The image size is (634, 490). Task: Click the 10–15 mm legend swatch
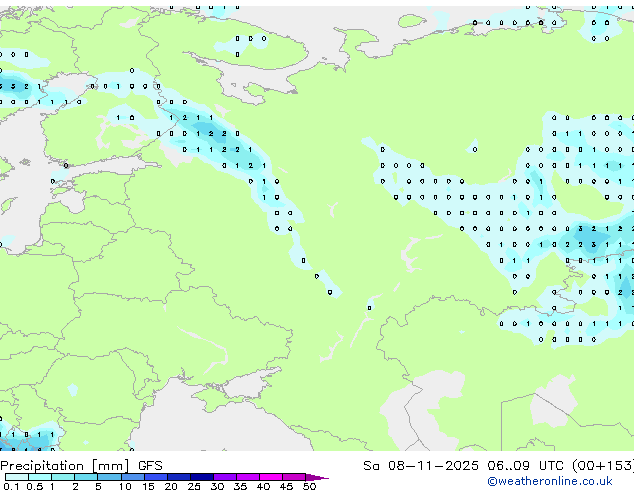pos(133,477)
